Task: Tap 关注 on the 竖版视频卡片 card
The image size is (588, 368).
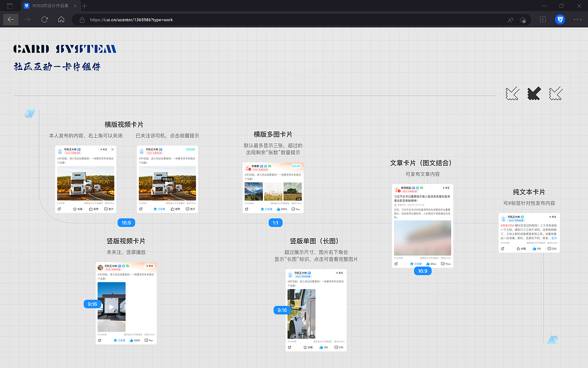Action: [x=148, y=266]
